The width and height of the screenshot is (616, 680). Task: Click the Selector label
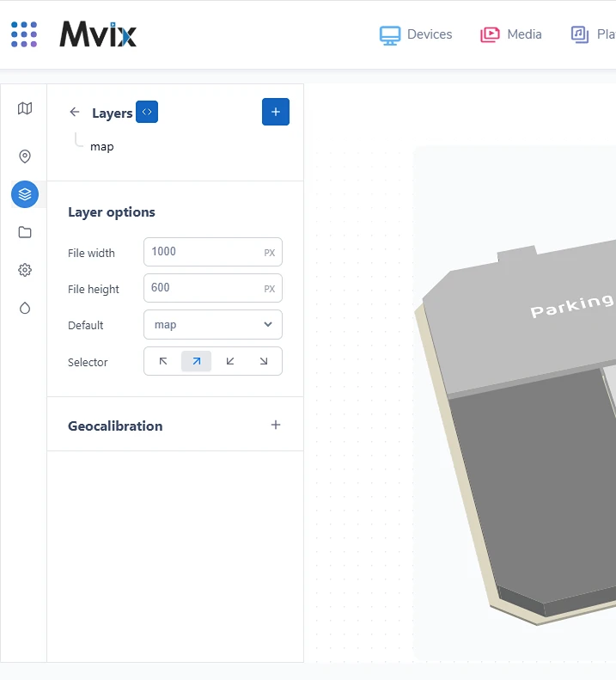click(88, 362)
